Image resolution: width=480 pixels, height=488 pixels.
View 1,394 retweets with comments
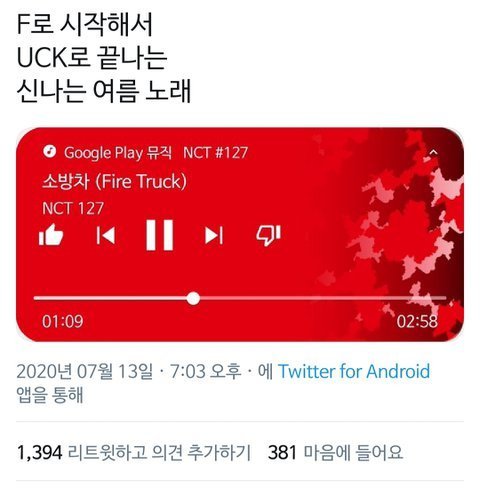click(x=133, y=452)
